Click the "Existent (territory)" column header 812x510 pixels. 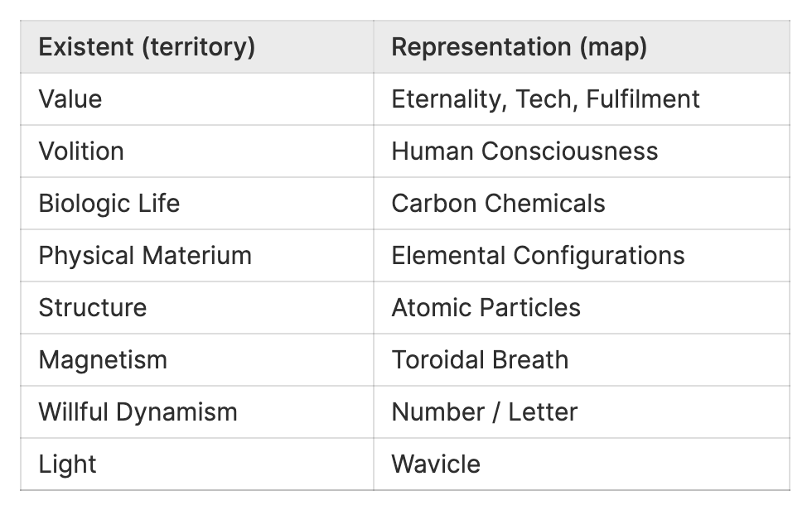click(x=147, y=47)
